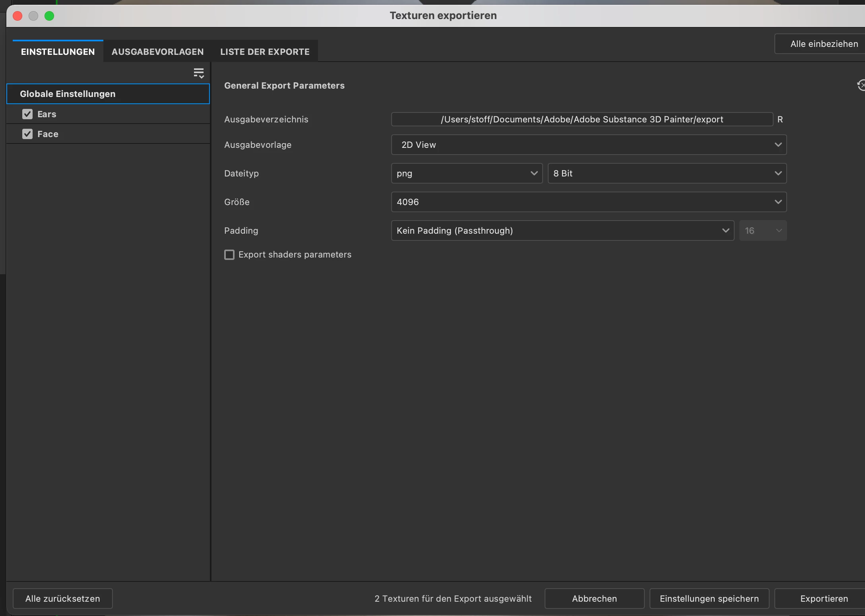Viewport: 865px width, 616px height.
Task: Switch to the AUSGABEVORLAGEN tab
Action: 157,52
